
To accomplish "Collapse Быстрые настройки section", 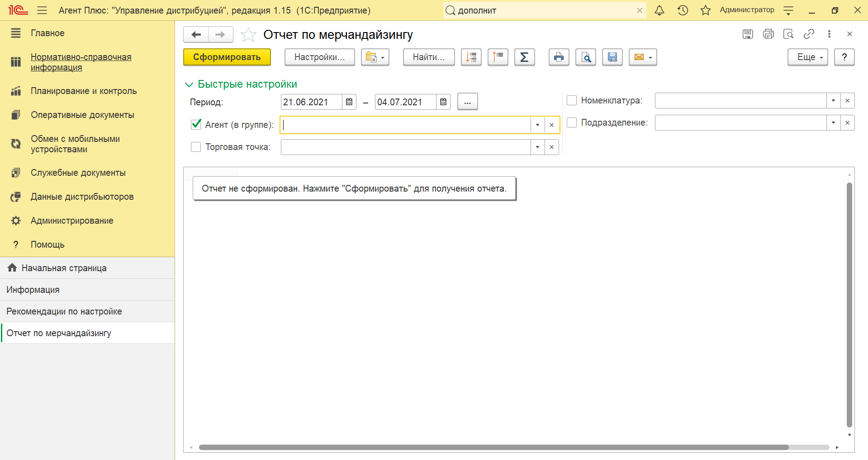I will [242, 84].
